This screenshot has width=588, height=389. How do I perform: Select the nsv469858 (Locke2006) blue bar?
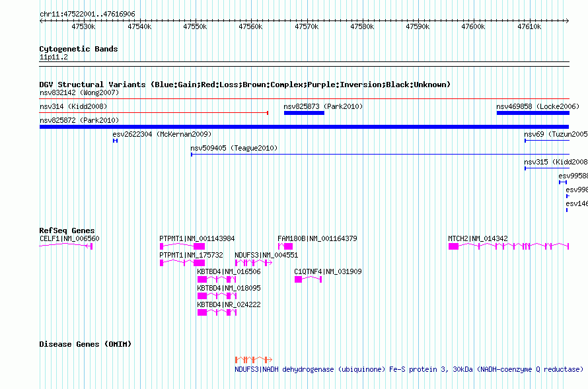point(533,113)
